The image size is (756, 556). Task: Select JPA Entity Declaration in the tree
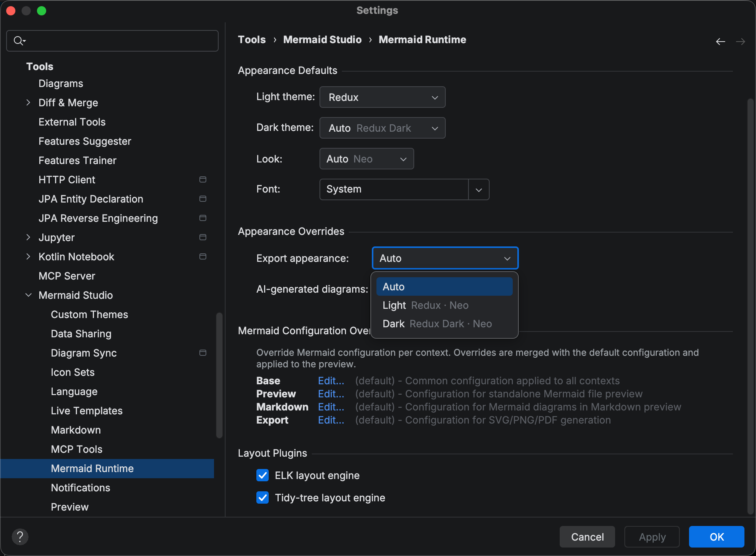[91, 199]
